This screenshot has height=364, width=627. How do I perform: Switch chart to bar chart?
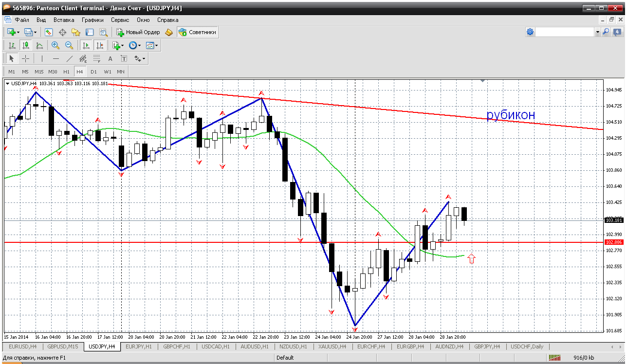point(12,45)
